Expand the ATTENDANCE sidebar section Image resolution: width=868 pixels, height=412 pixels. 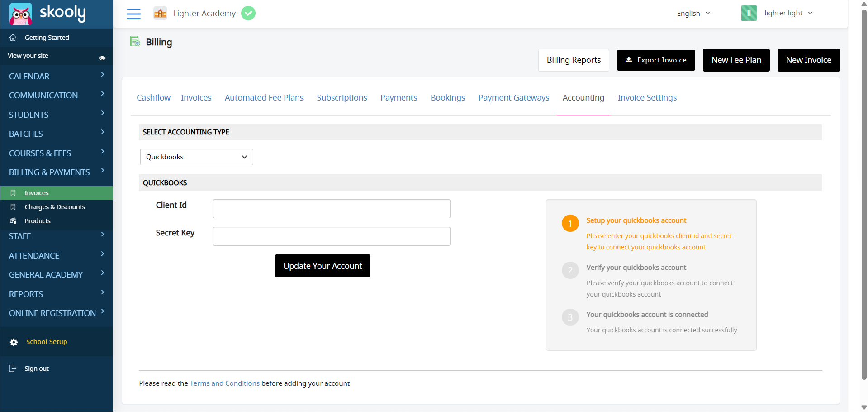coord(57,255)
